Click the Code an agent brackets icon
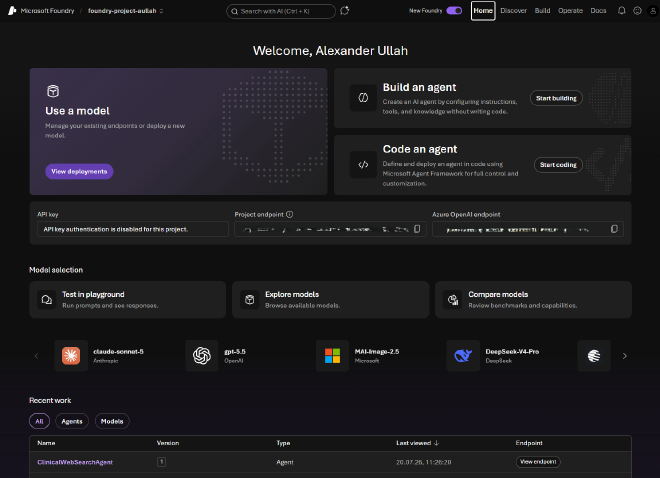Screen dimensions: 660x478 [x=363, y=165]
